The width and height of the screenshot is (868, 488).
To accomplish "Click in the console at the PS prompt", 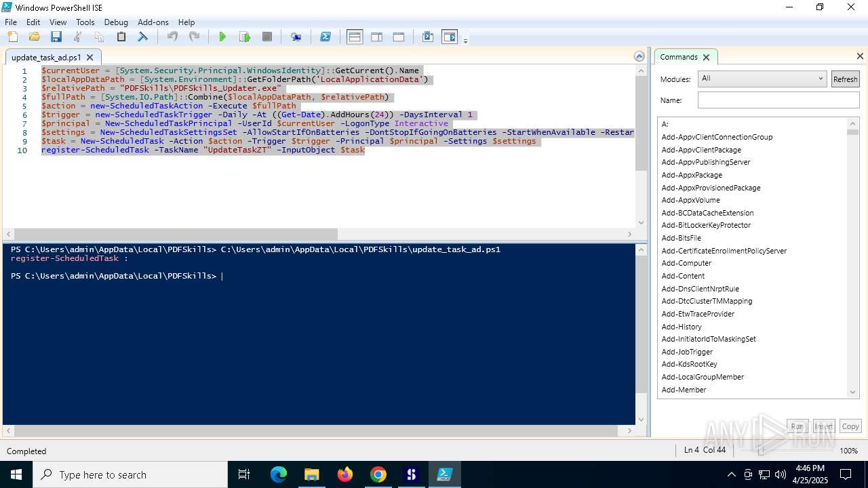I will click(x=221, y=276).
